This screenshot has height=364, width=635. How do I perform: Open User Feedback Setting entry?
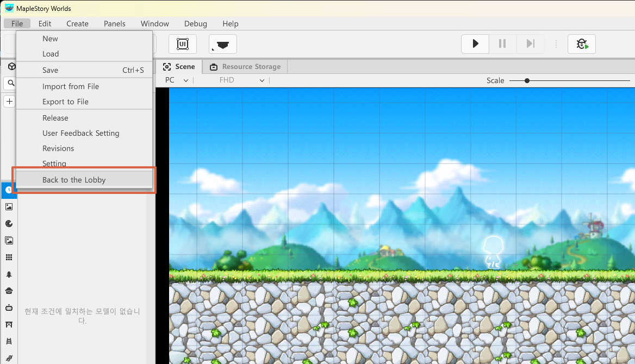pos(84,133)
